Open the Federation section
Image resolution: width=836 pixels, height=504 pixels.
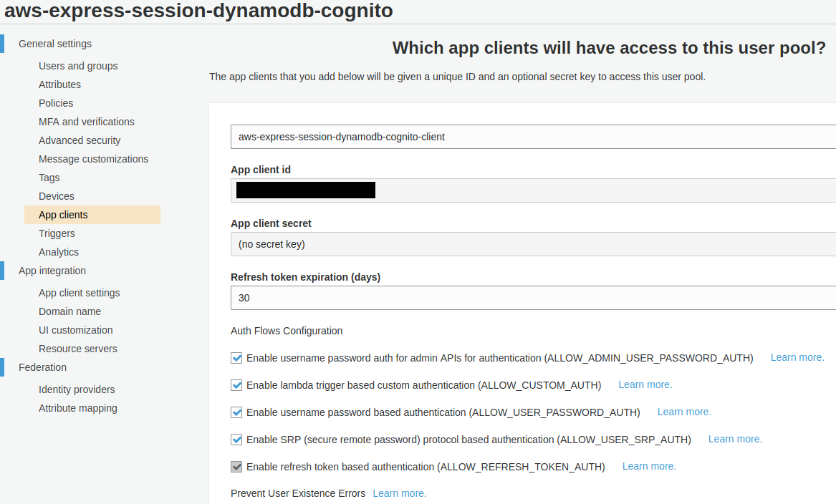coord(43,367)
